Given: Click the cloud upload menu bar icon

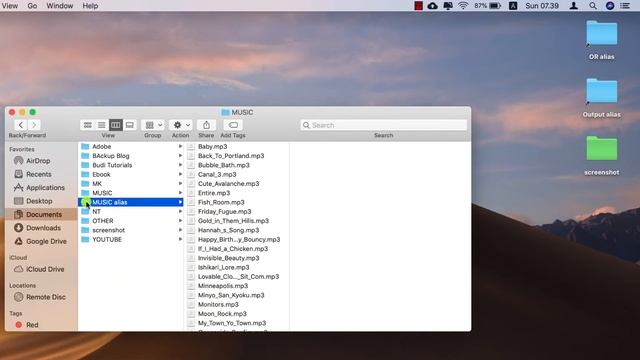Looking at the screenshot, I should (x=433, y=6).
